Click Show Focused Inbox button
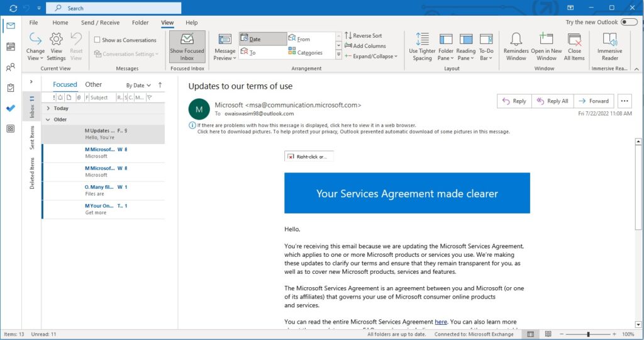 tap(187, 47)
